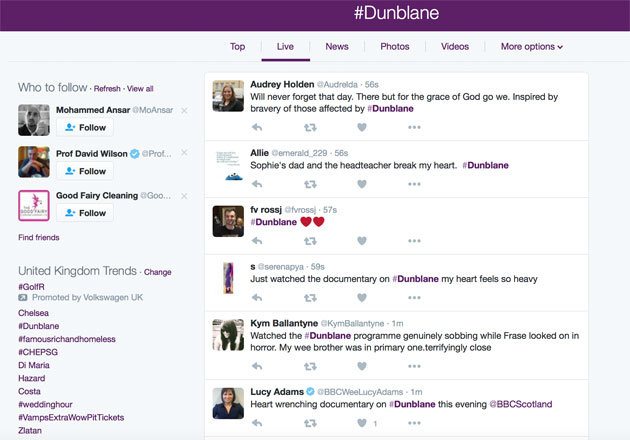Open the #famousrichandhomeless trend

click(67, 339)
